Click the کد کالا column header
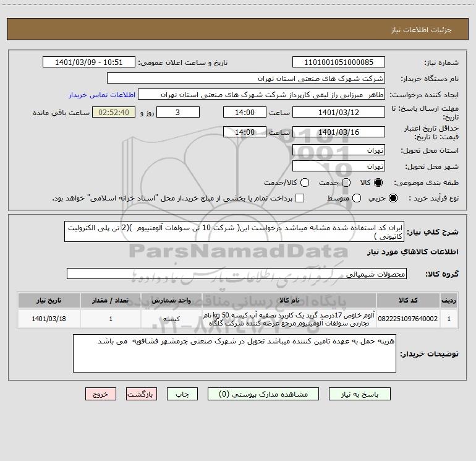 pos(408,300)
